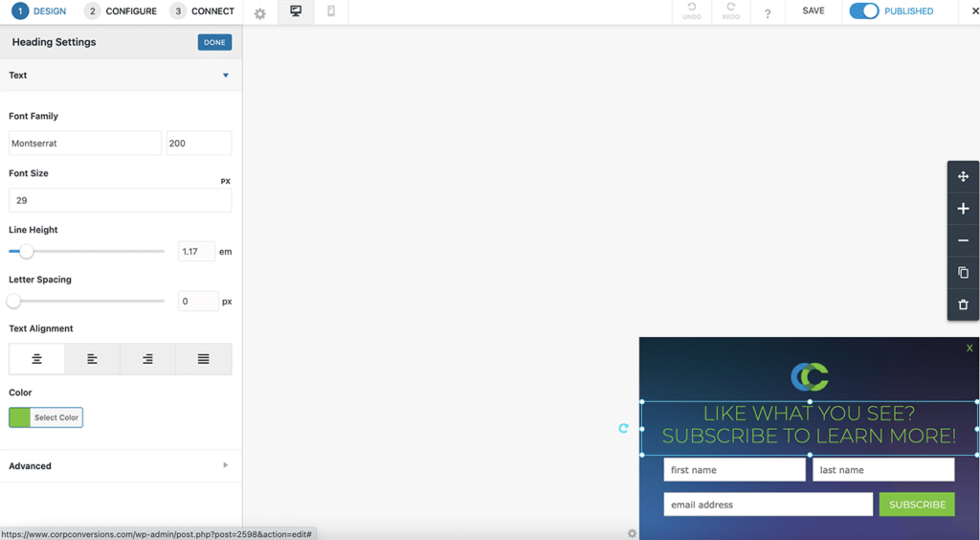Switch to mobile preview mode
The image size is (980, 540).
(331, 11)
